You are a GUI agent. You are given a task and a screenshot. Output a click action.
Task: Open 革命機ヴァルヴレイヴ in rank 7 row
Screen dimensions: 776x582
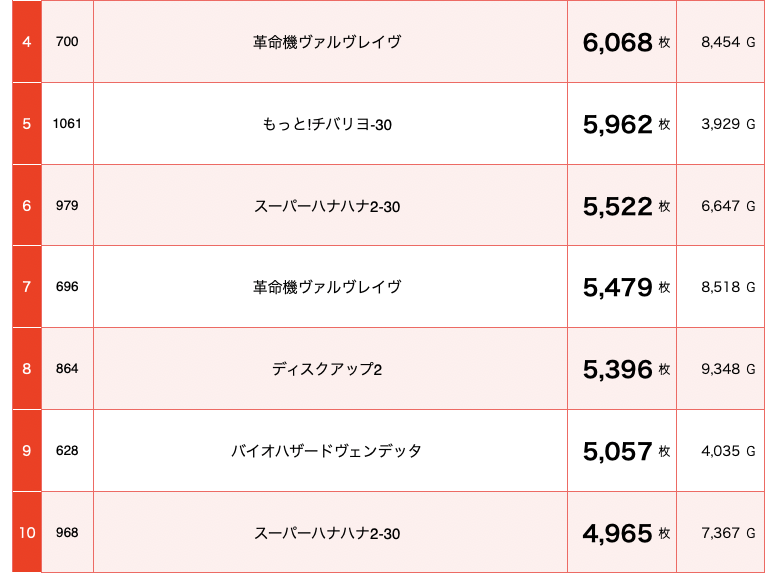(x=327, y=287)
